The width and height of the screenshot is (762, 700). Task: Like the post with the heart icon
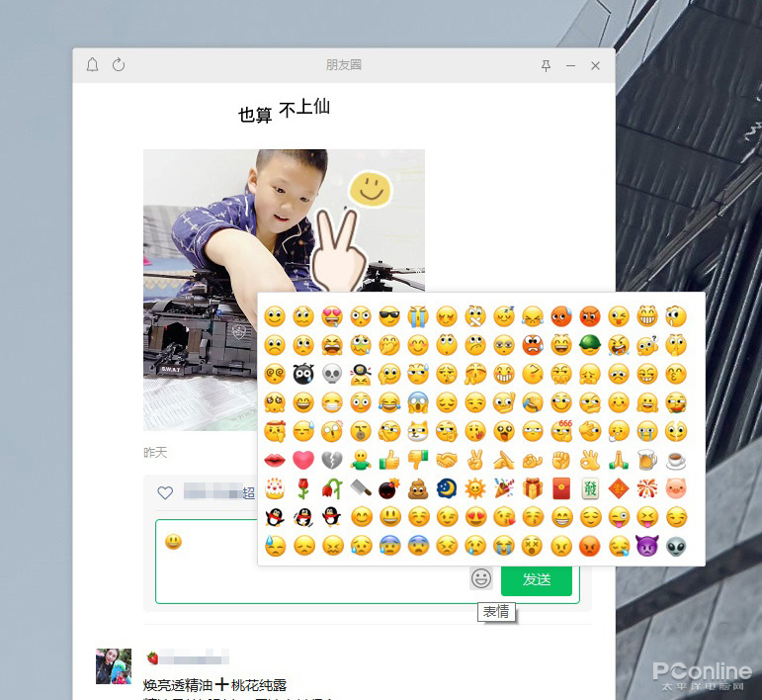165,493
